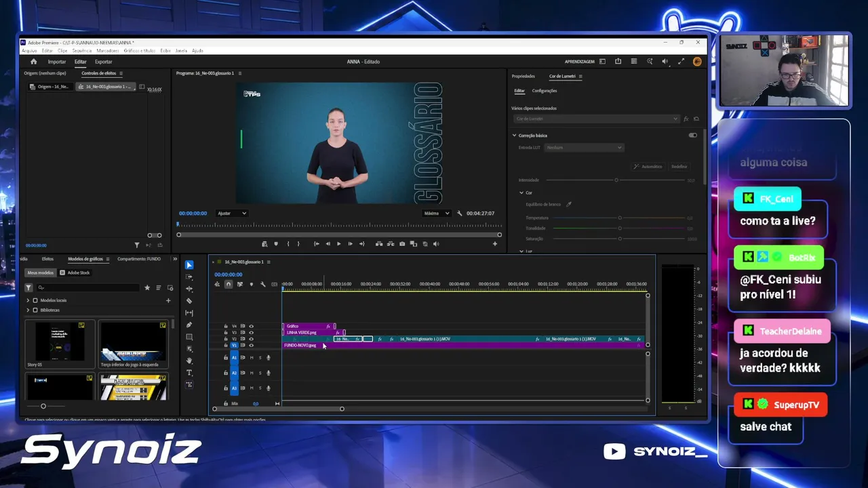
Task: Expand the Modelos locais folder
Action: 28,300
